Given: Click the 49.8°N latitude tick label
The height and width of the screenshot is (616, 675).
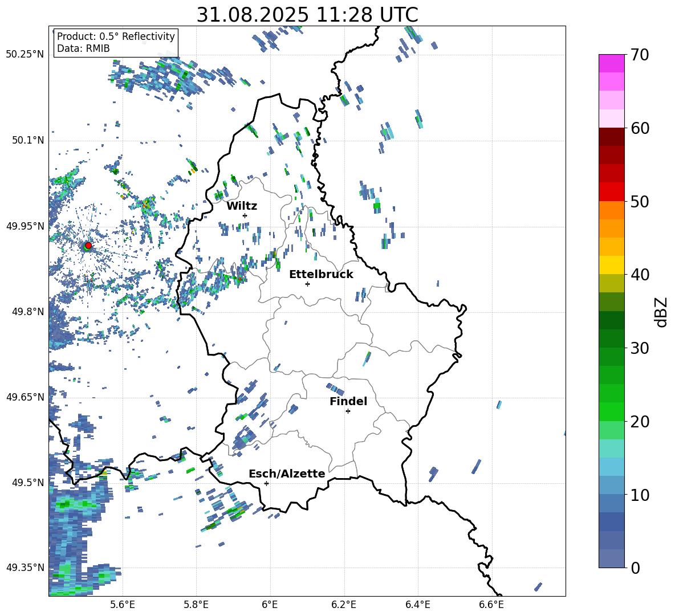Looking at the screenshot, I should pyautogui.click(x=28, y=312).
